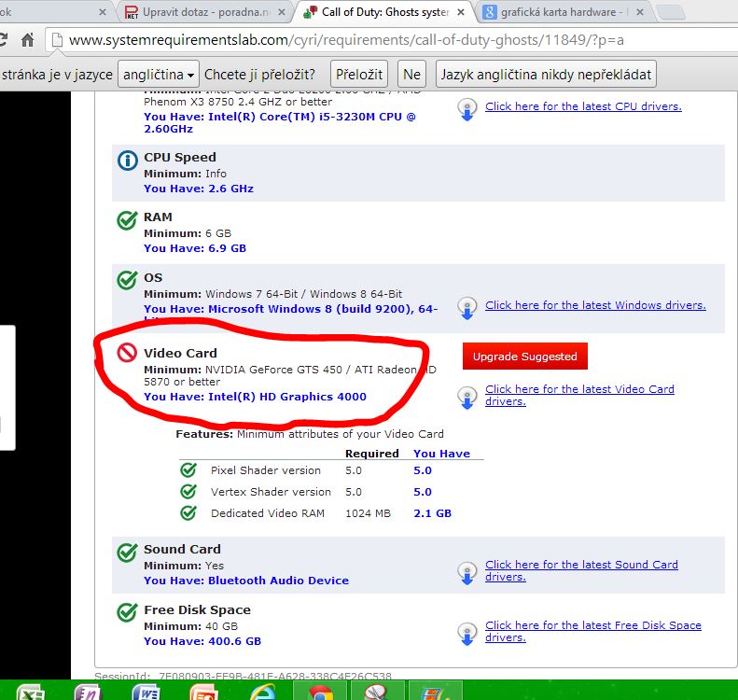Viewport: 738px width, 700px height.
Task: Click the 'CPU Speed' heading
Action: coord(180,157)
